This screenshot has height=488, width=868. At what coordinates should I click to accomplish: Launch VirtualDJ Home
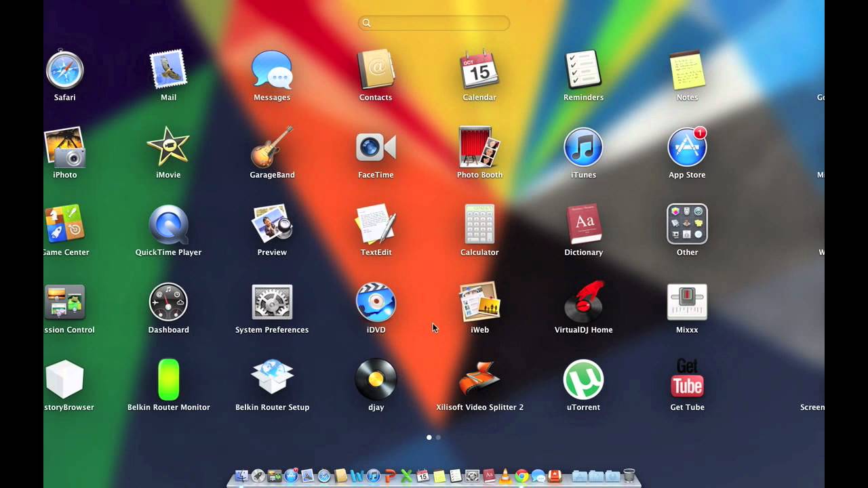tap(583, 302)
